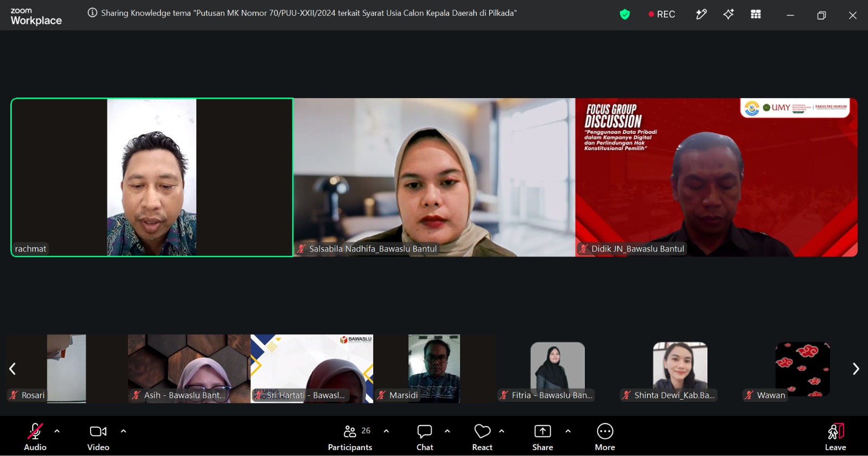868x456 pixels.
Task: Open the Participants panel
Action: point(350,437)
